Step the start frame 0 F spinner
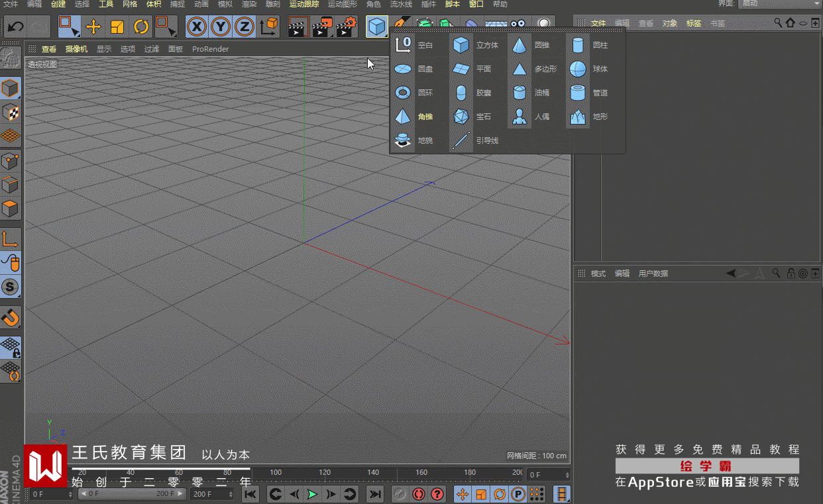This screenshot has width=823, height=504. point(69,494)
